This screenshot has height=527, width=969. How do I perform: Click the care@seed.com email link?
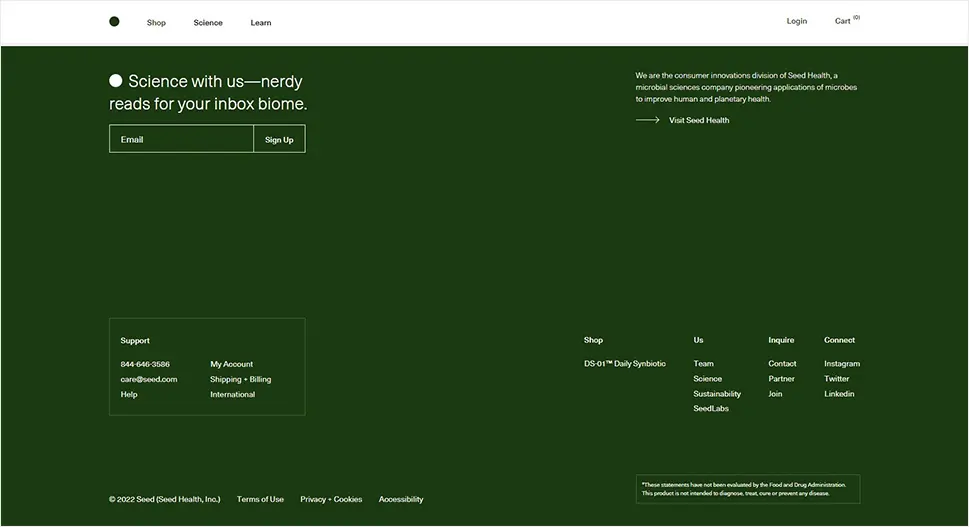[x=149, y=379]
